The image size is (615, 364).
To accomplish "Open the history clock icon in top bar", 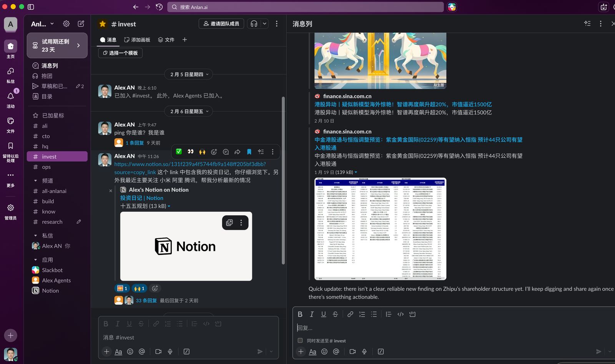I will (x=159, y=7).
